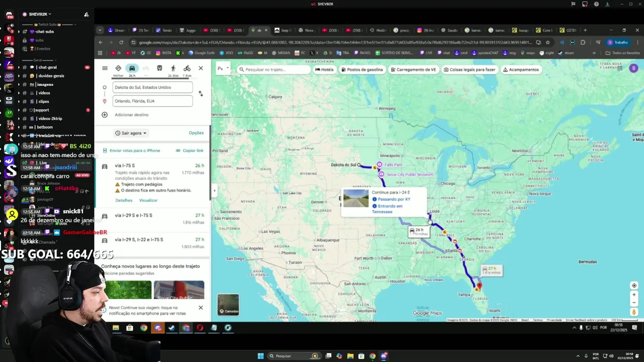This screenshot has height=362, width=644.
Task: Open the support Discord channel
Action: (41, 110)
